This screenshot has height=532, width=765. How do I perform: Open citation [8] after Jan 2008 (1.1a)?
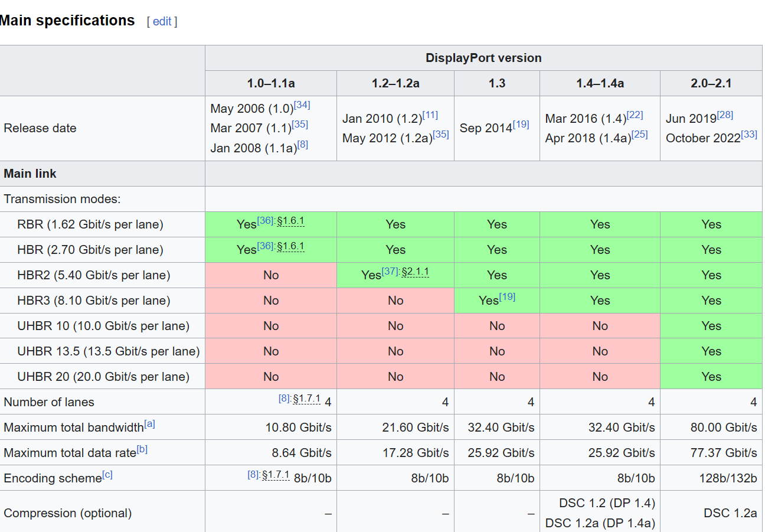(303, 143)
